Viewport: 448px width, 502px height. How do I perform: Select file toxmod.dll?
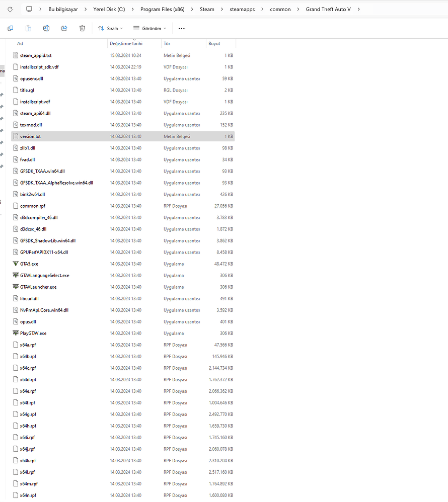click(123, 125)
